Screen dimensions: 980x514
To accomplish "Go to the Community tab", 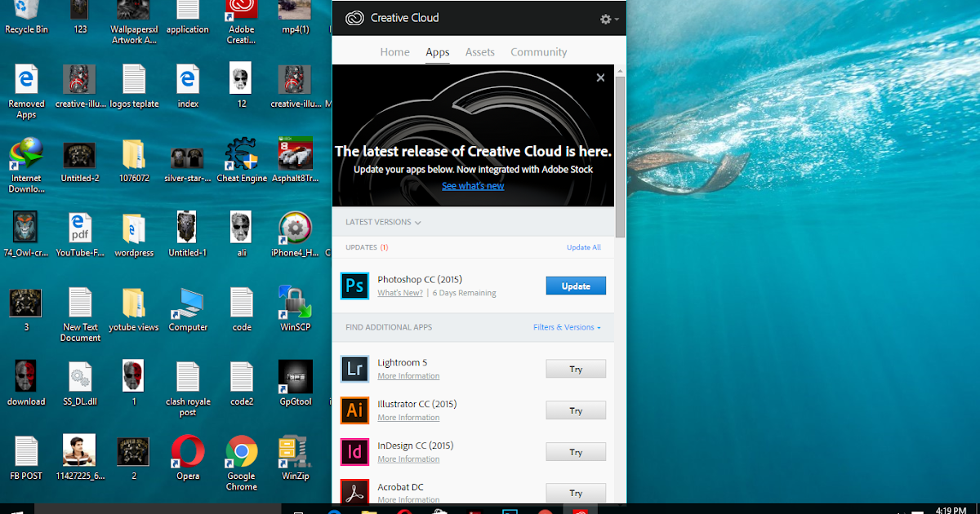I will coord(539,52).
